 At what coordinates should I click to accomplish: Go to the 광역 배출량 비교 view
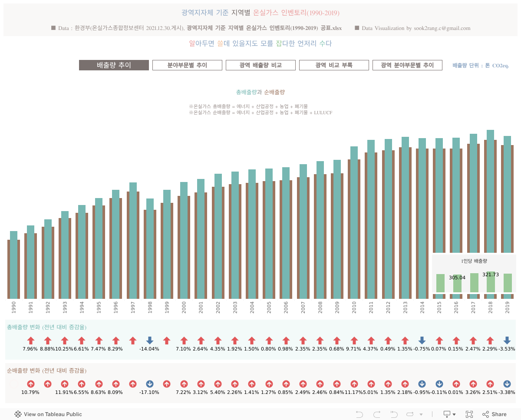pos(260,65)
